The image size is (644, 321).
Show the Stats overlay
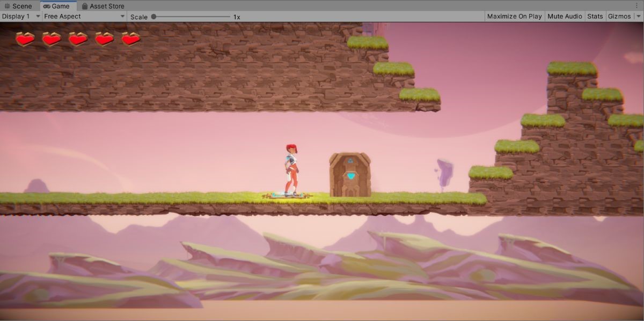click(595, 17)
